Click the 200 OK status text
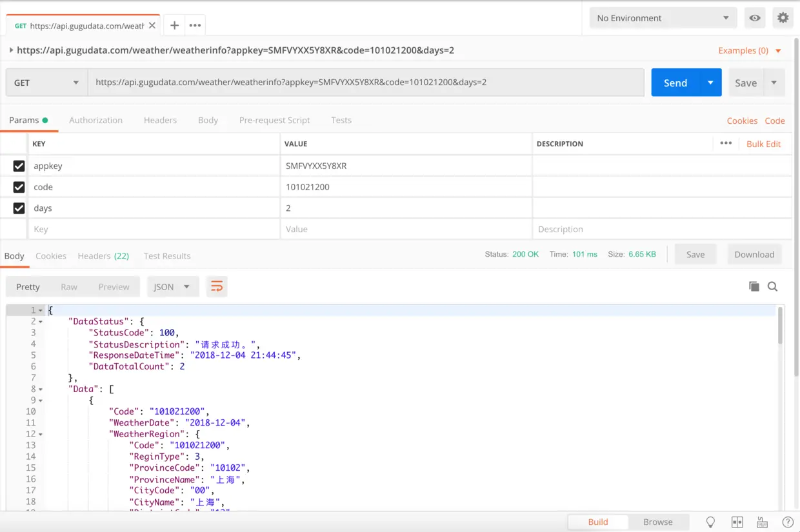Screen dimensions: 800x532 [x=525, y=254]
